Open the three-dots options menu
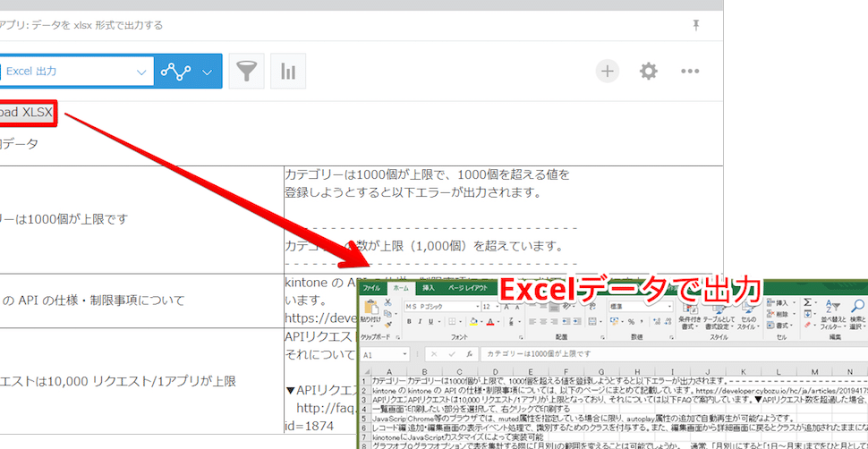 click(690, 71)
